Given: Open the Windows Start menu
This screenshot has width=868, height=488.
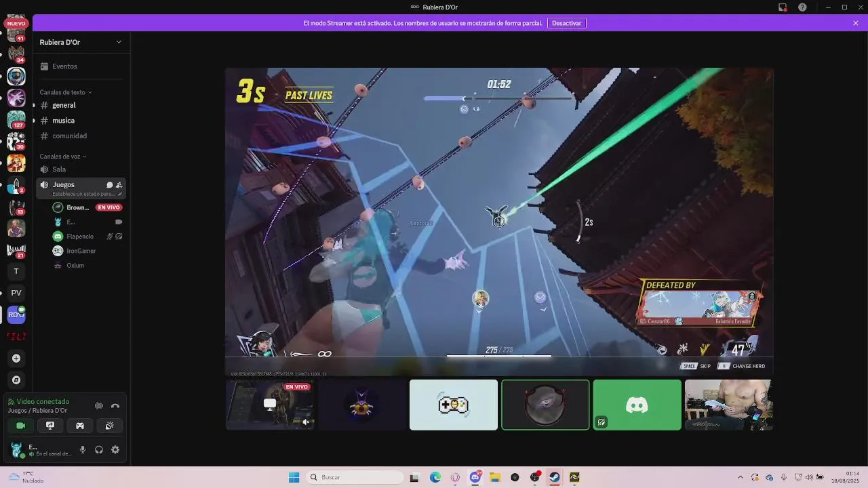Looking at the screenshot, I should tap(294, 477).
